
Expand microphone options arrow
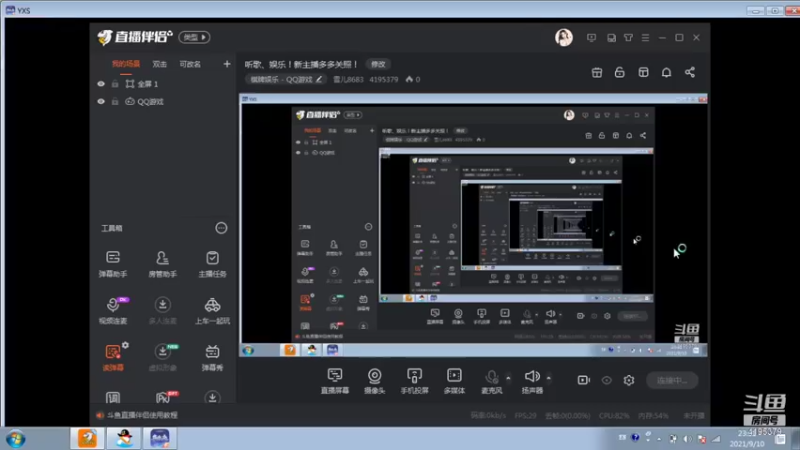[508, 378]
